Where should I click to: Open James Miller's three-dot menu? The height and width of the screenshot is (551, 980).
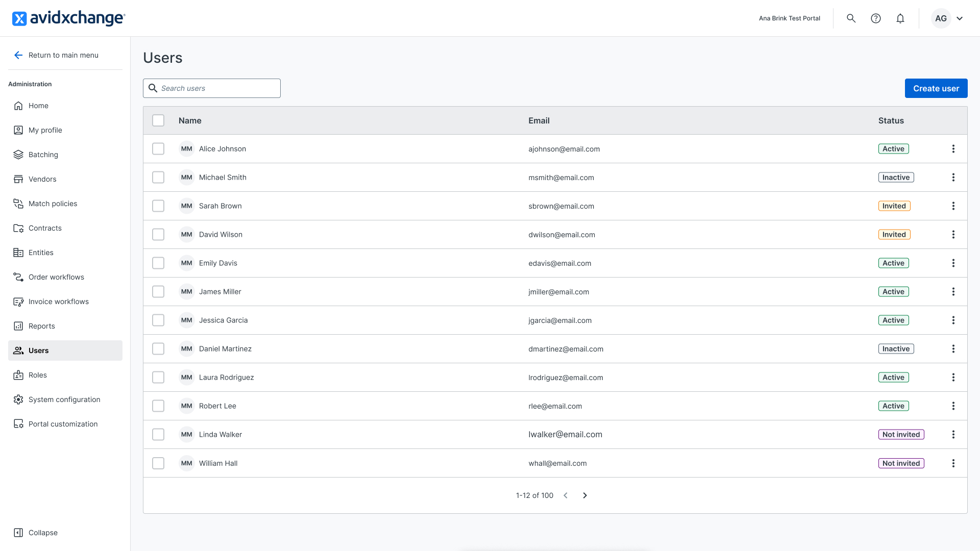[953, 292]
